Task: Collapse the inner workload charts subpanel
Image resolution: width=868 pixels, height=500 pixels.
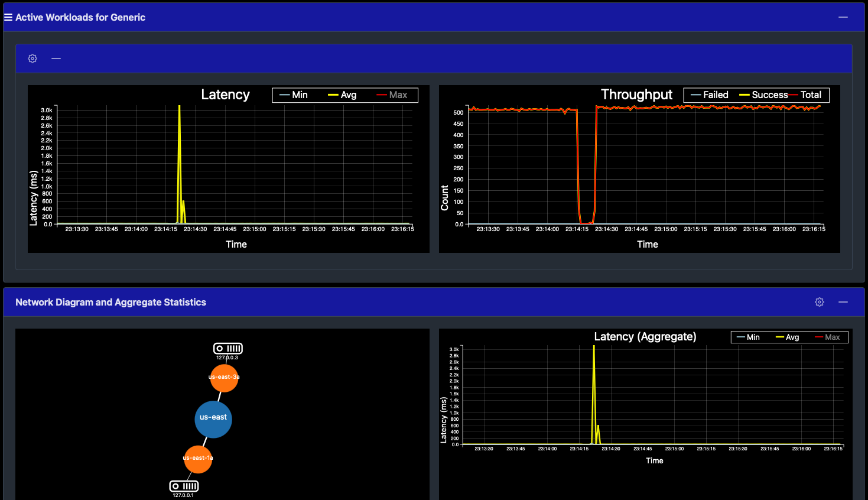Action: click(56, 58)
